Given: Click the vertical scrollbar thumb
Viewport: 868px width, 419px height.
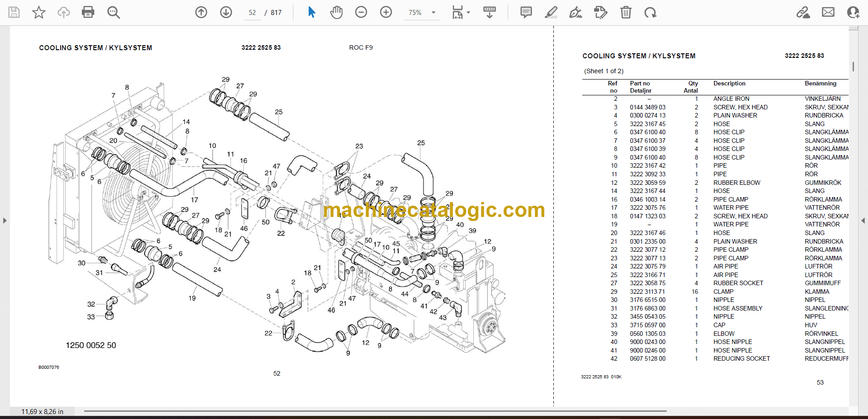Looking at the screenshot, I should coord(853,66).
